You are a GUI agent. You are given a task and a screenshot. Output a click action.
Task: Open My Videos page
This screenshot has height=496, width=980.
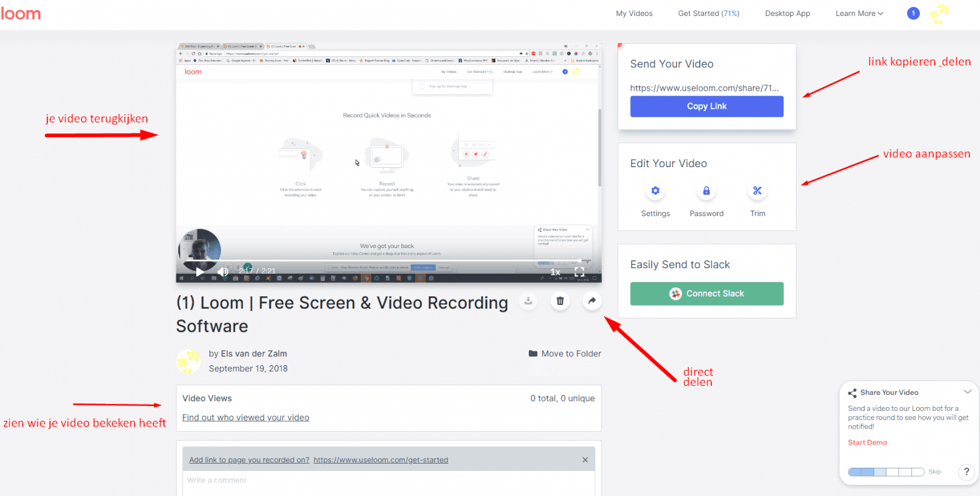point(634,13)
